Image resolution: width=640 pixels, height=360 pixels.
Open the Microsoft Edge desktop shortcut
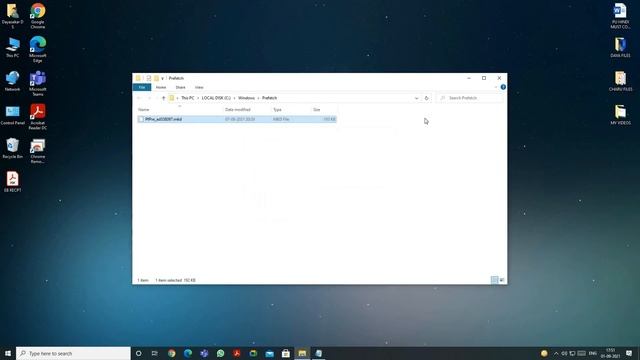[x=38, y=49]
